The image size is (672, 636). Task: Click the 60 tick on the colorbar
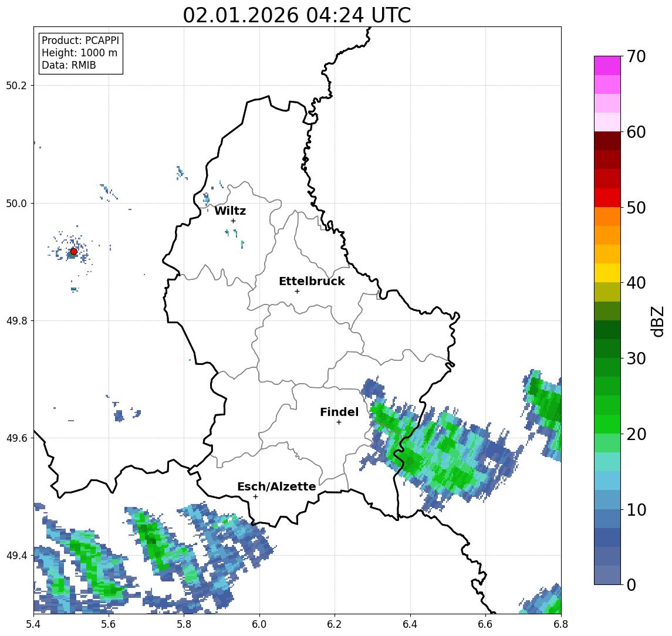636,132
